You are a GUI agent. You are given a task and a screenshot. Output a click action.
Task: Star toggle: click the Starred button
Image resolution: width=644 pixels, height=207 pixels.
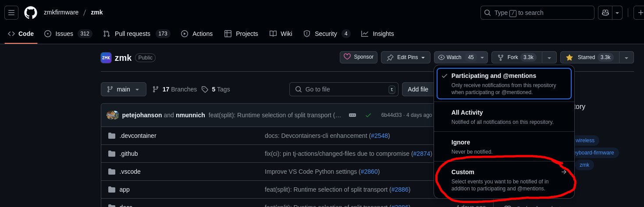(x=589, y=57)
